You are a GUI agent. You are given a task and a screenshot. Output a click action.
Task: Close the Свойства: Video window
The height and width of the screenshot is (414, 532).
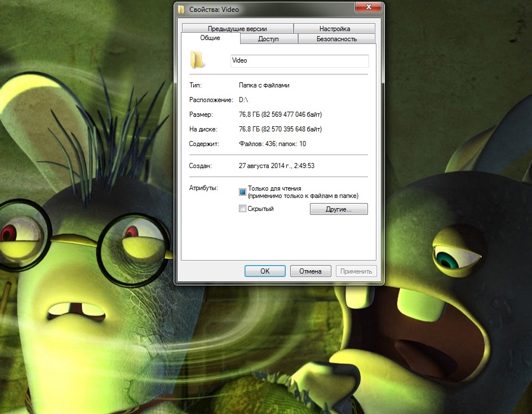(x=369, y=7)
